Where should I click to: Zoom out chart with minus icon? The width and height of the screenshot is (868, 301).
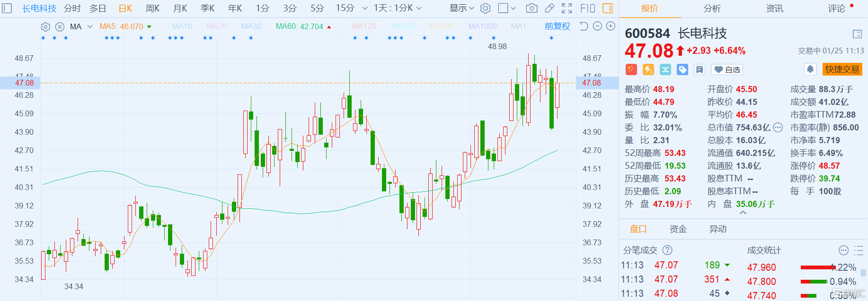click(x=597, y=26)
